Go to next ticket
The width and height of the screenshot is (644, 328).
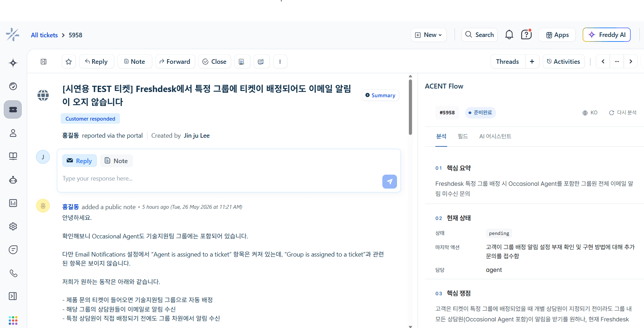[631, 62]
